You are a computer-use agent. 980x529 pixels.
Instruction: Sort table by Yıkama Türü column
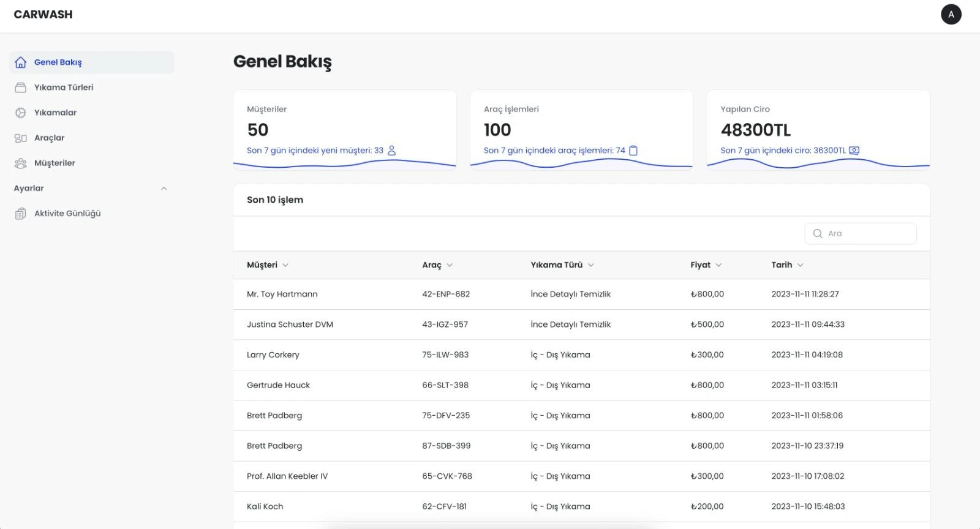point(562,265)
